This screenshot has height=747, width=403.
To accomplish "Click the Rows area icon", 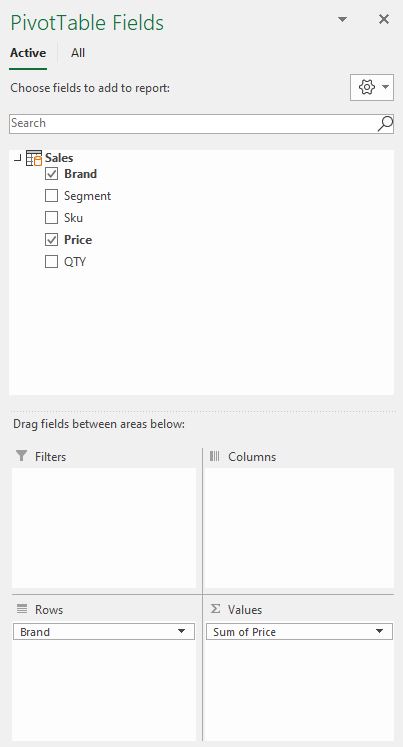I will point(21,608).
